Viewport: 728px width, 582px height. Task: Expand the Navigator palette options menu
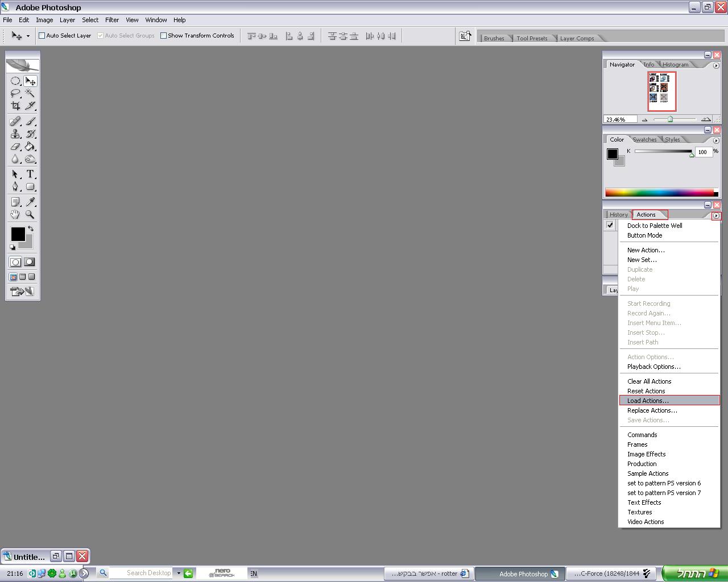coord(716,66)
